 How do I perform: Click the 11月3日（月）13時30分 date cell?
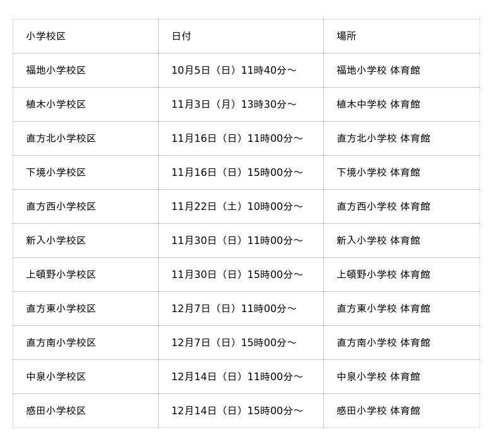pos(234,105)
